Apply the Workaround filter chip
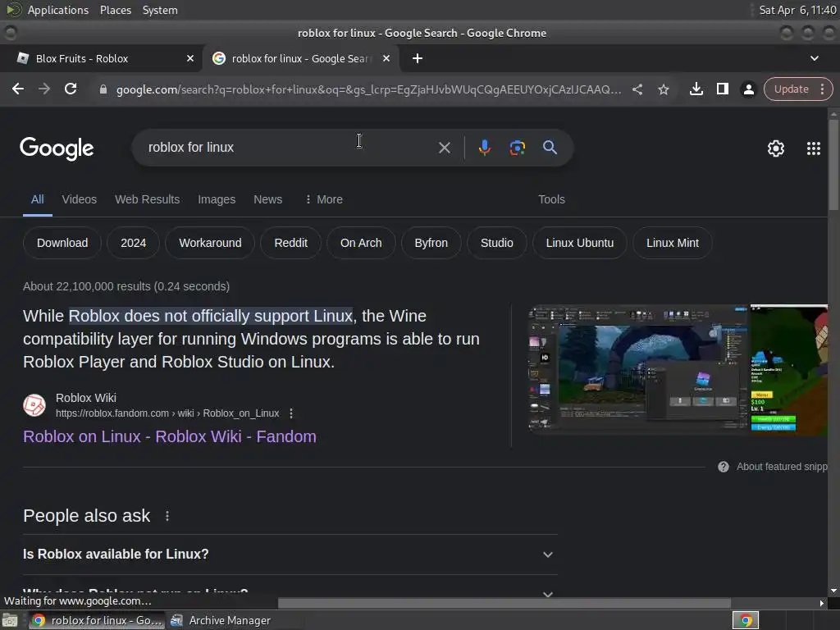The image size is (840, 630). tap(210, 243)
